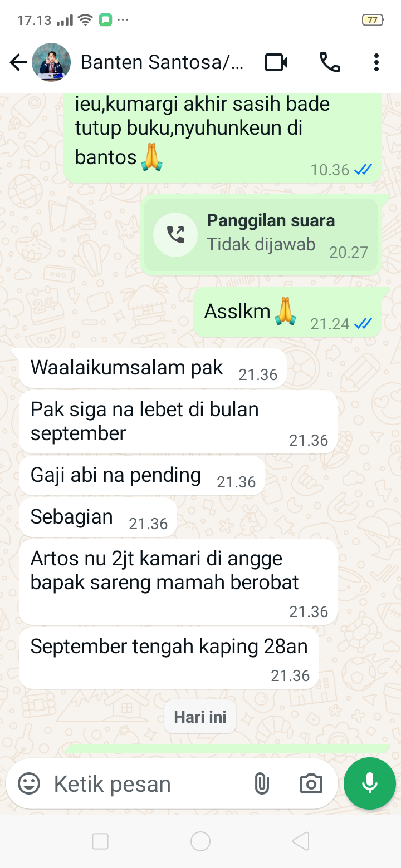Open Banten Santosa contact info
The height and width of the screenshot is (868, 401).
[x=162, y=62]
